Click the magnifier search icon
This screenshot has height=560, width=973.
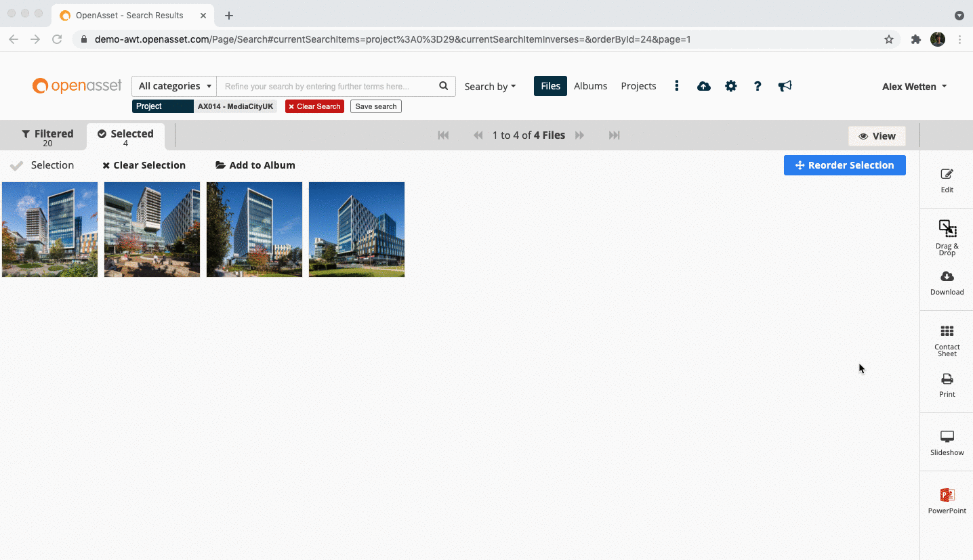(x=444, y=86)
